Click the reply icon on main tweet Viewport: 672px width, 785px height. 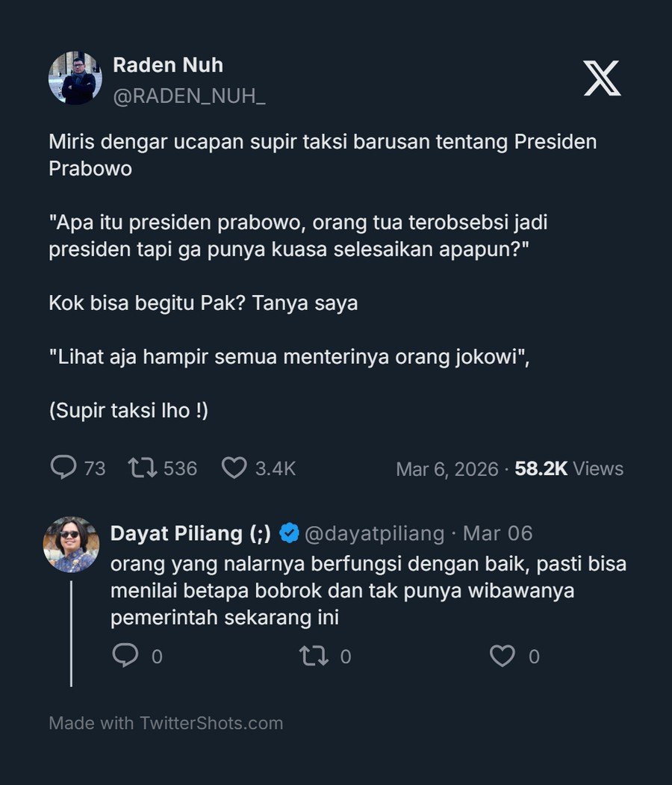pos(63,468)
